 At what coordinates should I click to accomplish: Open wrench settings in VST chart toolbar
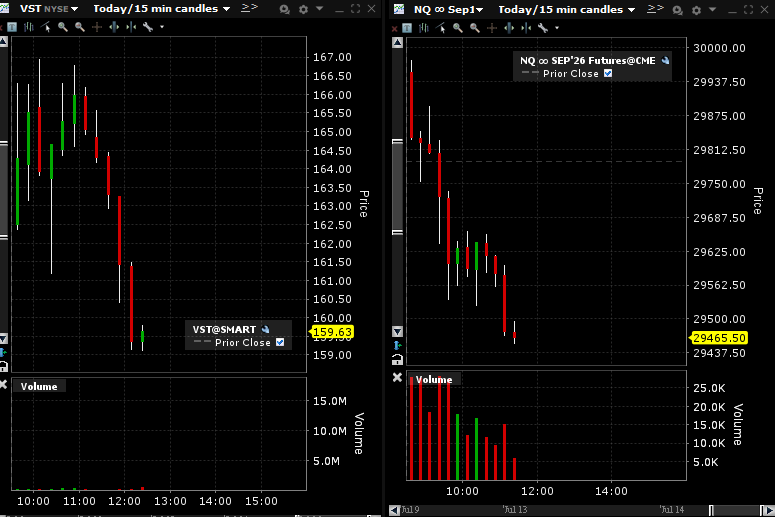coord(148,27)
